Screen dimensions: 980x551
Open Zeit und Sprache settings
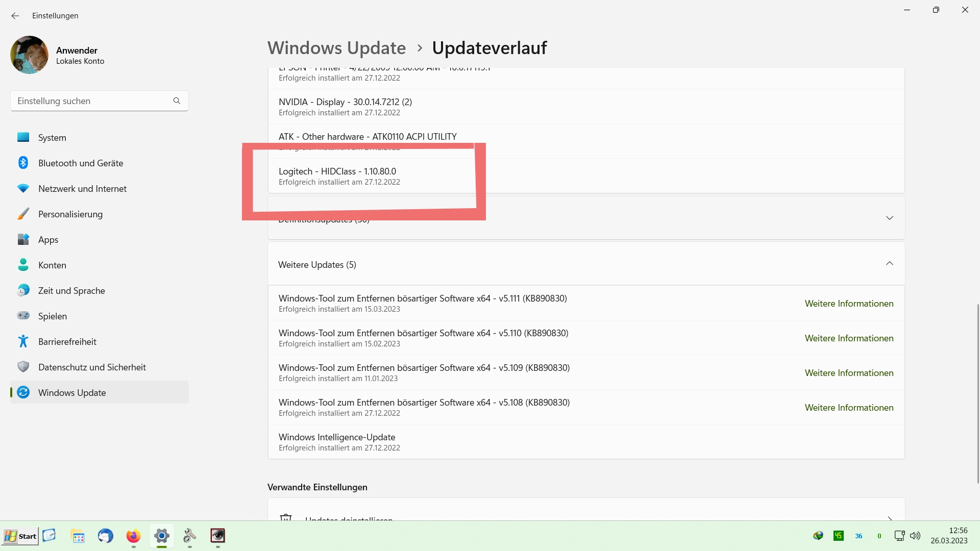(x=100, y=291)
